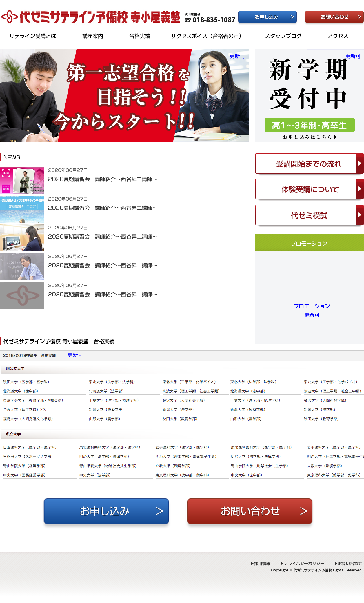
Task: Click the large red お問い合わせ button above the footer
Action: [250, 511]
